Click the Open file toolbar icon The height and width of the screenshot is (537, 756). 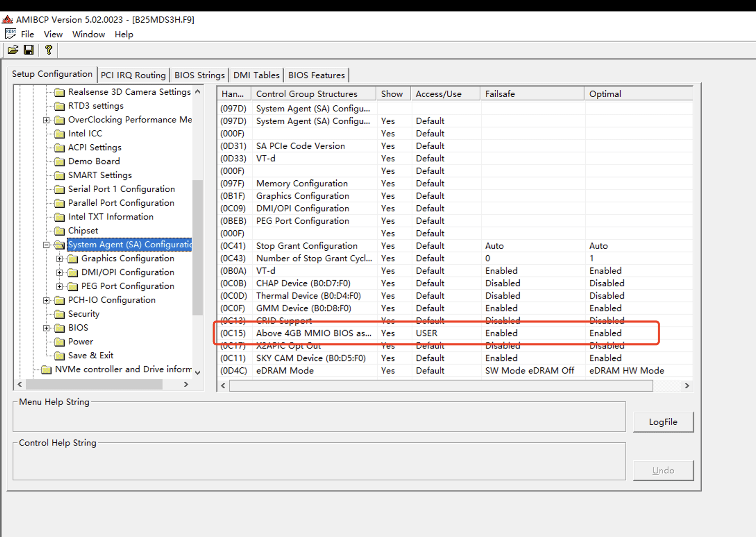13,50
